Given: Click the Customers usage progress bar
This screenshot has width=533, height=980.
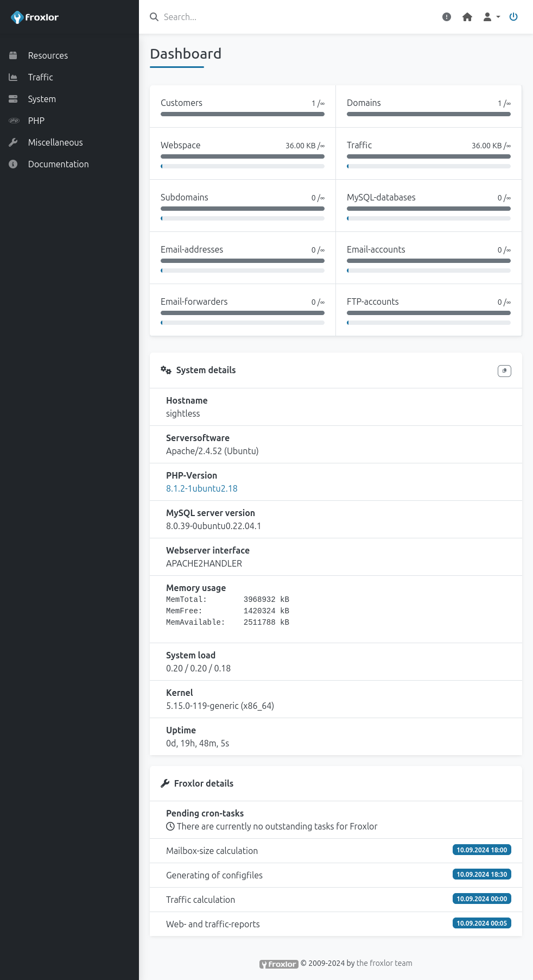Looking at the screenshot, I should point(243,114).
